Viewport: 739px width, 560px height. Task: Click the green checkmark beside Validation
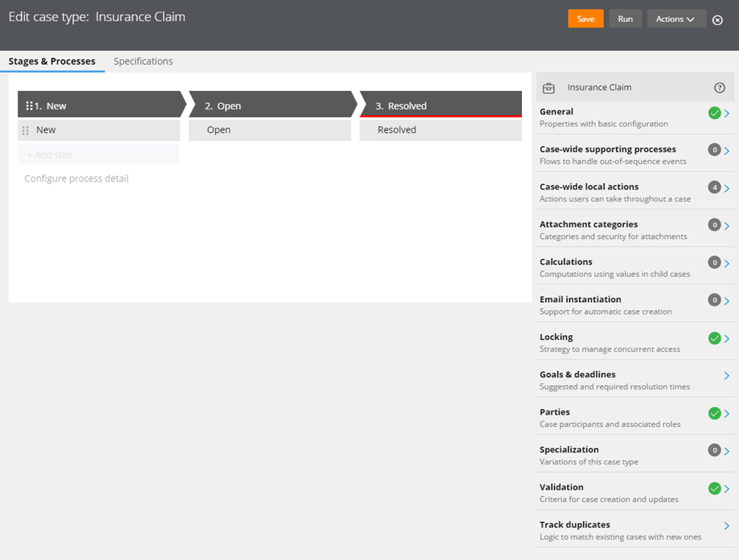pyautogui.click(x=714, y=489)
